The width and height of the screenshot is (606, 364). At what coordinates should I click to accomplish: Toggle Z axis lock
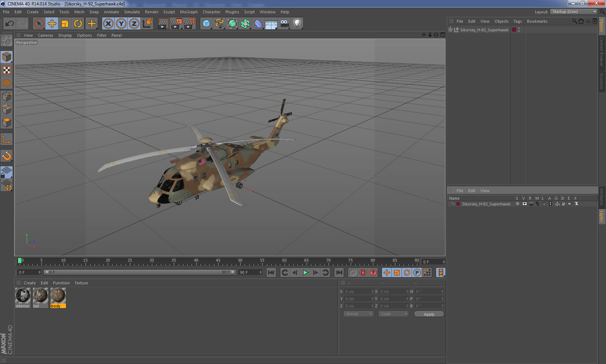pos(134,24)
